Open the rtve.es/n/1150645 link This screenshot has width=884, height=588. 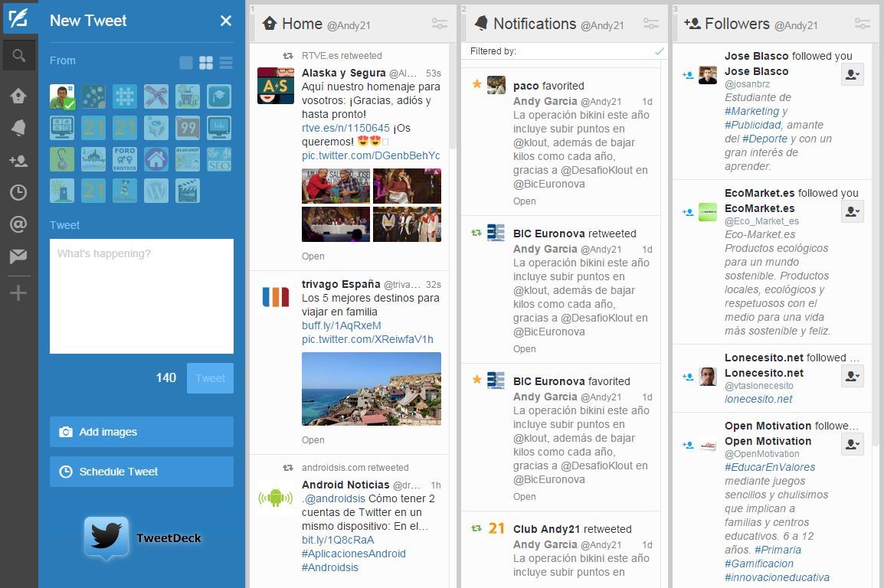tap(345, 128)
